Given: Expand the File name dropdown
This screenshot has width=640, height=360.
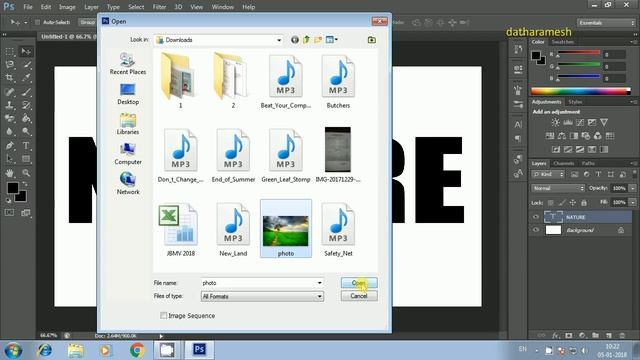Looking at the screenshot, I should (x=320, y=283).
